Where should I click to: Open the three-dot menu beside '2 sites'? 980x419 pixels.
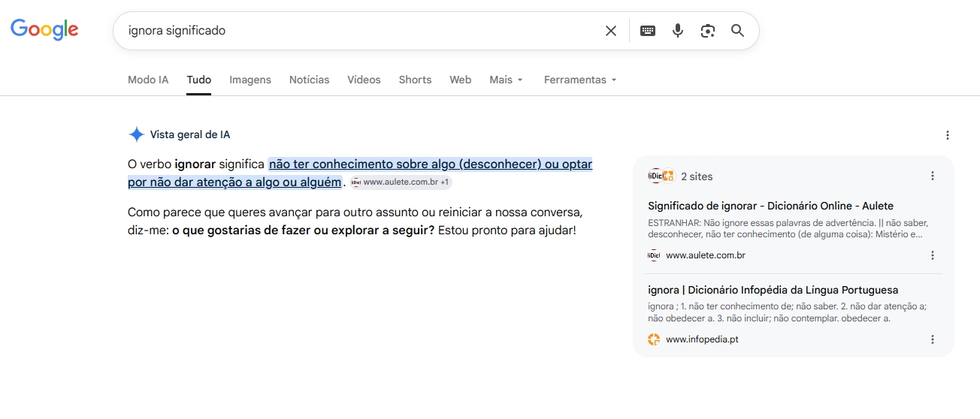click(933, 176)
